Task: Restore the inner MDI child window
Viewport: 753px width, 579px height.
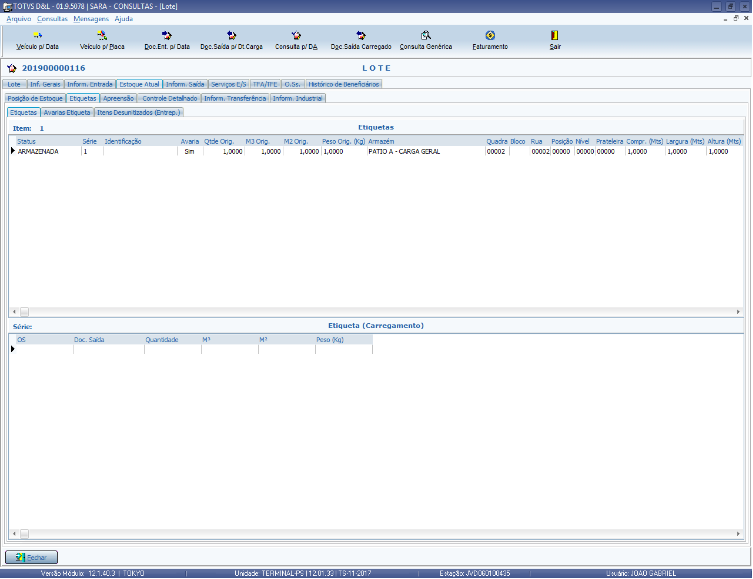Action: (x=736, y=19)
